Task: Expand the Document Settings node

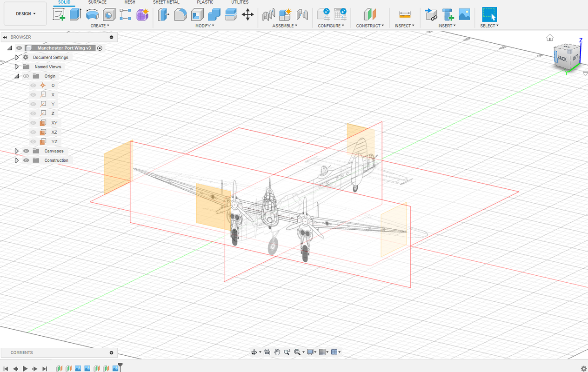Action: (x=17, y=57)
